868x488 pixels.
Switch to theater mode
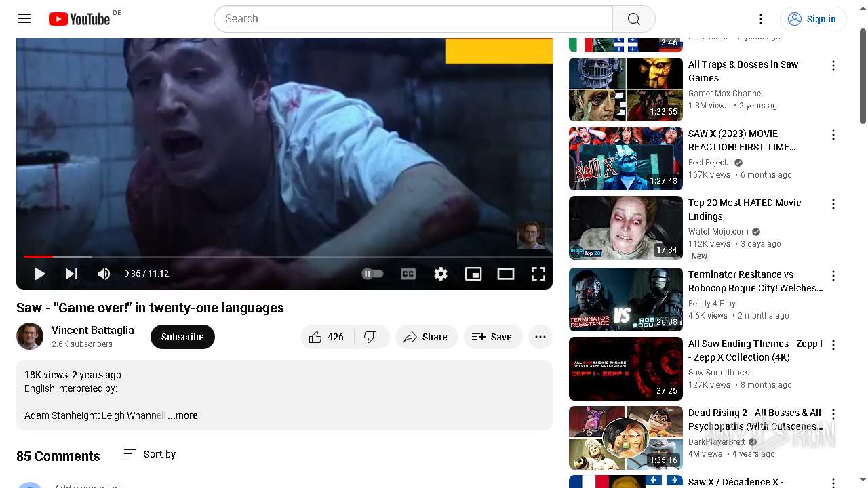tap(506, 274)
